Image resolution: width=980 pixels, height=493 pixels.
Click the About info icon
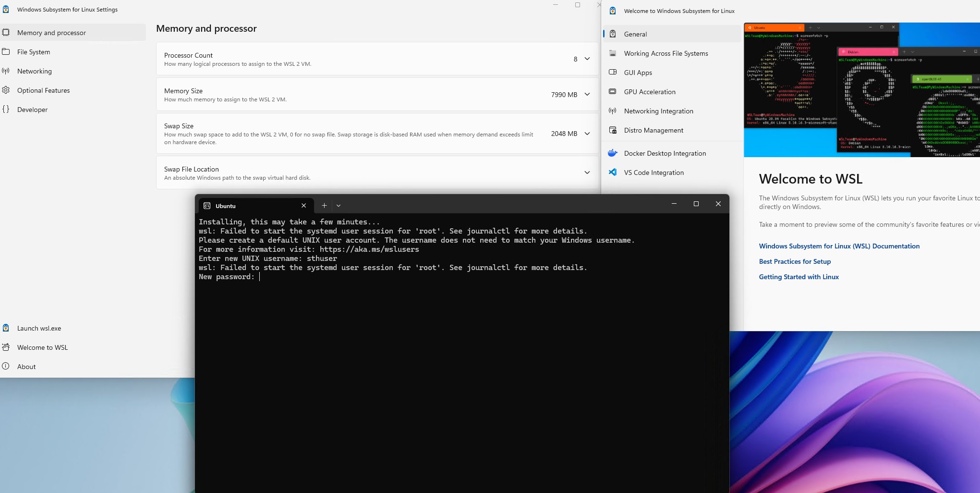point(6,367)
